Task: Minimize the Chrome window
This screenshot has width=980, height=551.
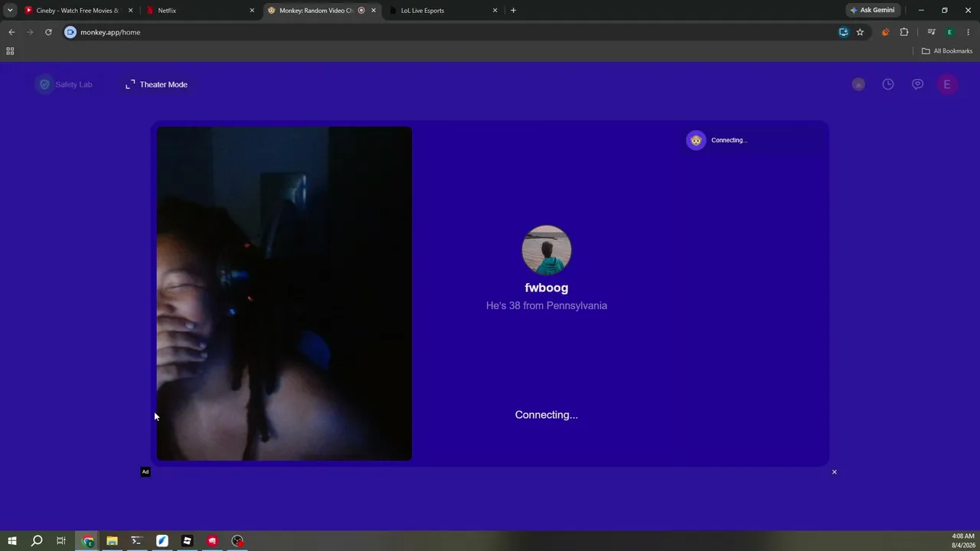Action: [x=921, y=11]
